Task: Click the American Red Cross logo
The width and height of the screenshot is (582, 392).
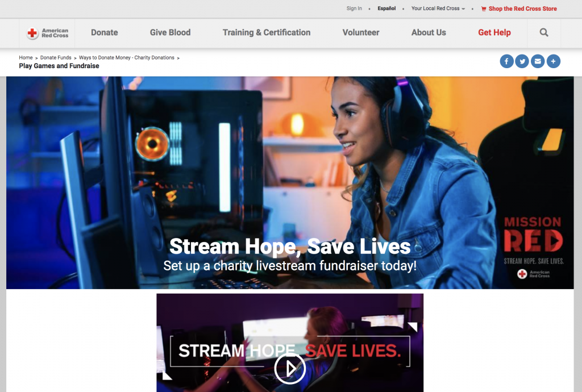Action: pos(47,33)
